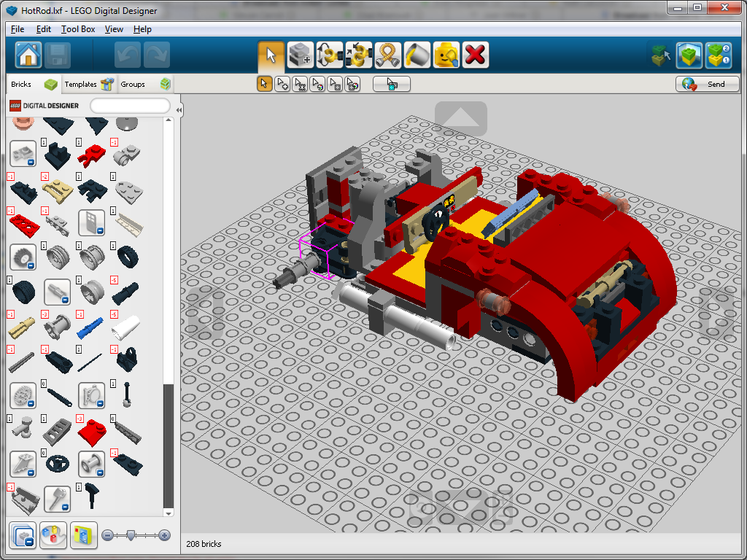Click the Home icon in toolbar

coord(28,55)
